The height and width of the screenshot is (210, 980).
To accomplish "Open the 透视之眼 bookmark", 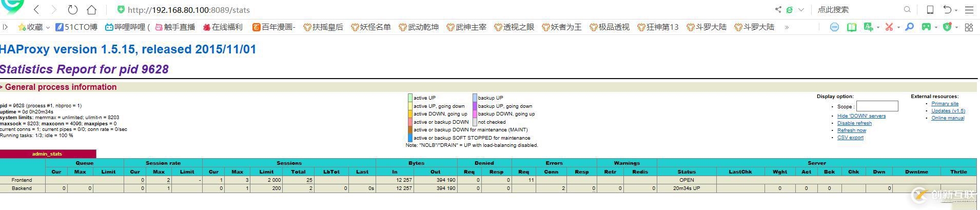I will (514, 27).
